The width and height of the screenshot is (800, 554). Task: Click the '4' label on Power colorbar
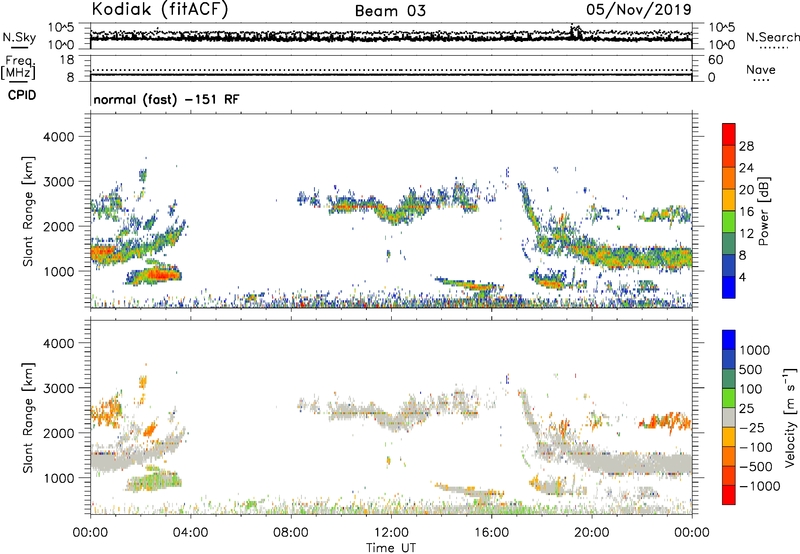(x=742, y=277)
